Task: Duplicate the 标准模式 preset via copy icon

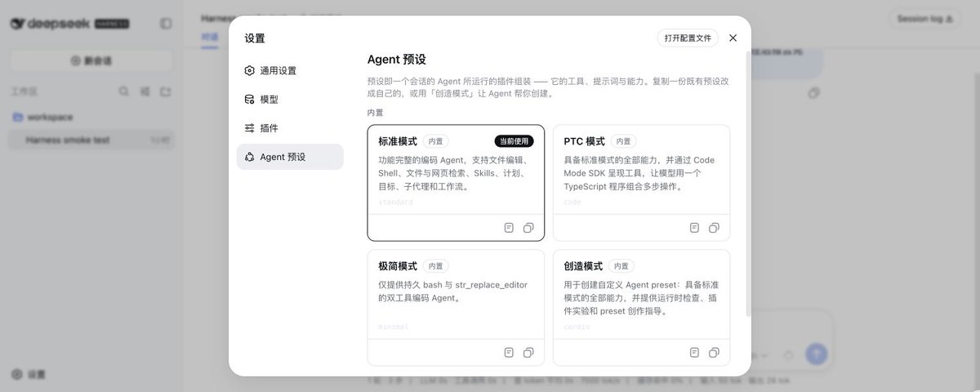Action: (528, 228)
